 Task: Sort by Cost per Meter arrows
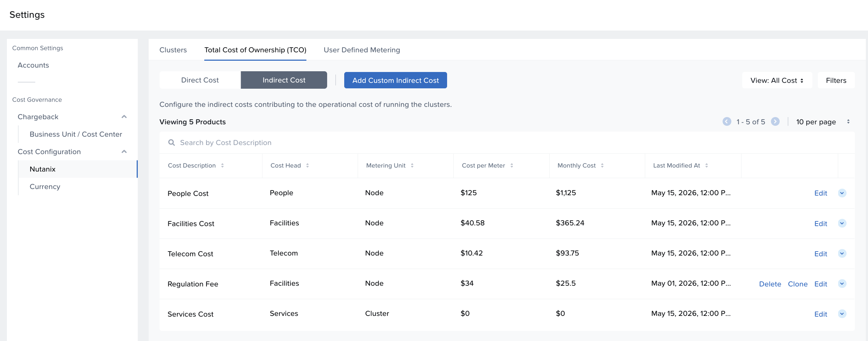point(512,165)
